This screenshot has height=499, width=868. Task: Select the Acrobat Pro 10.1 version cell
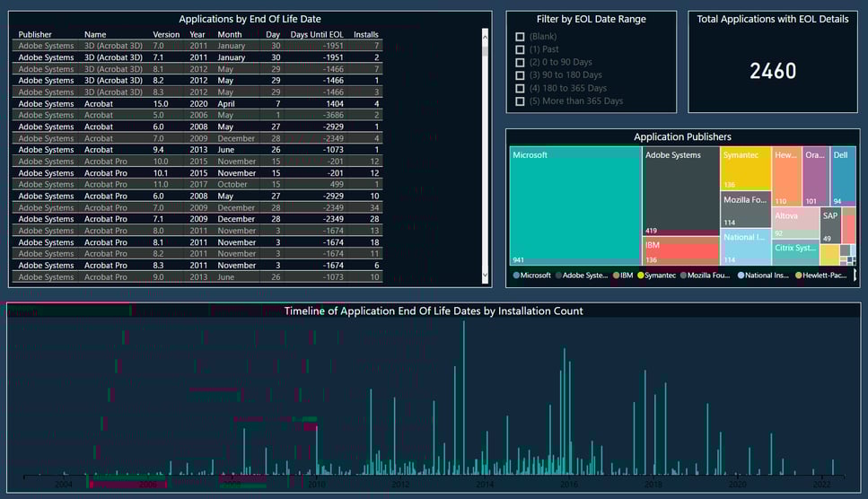tap(161, 172)
